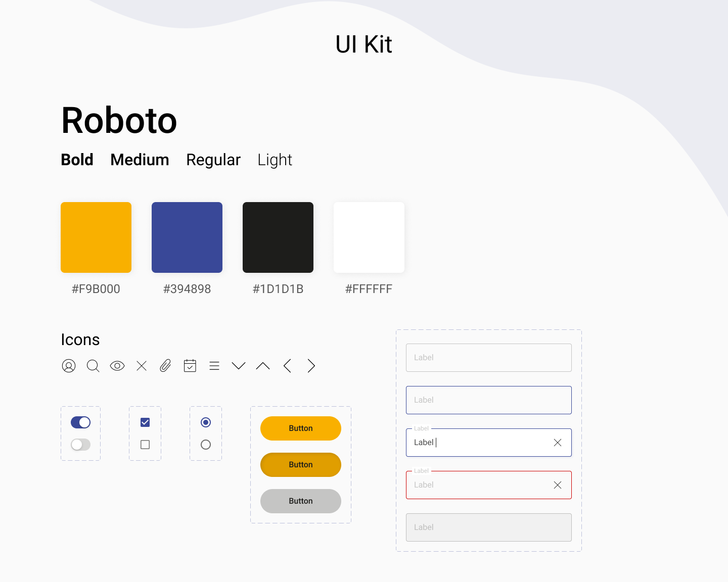This screenshot has height=582, width=728.
Task: Enable the grey disabled toggle switch
Action: (81, 445)
